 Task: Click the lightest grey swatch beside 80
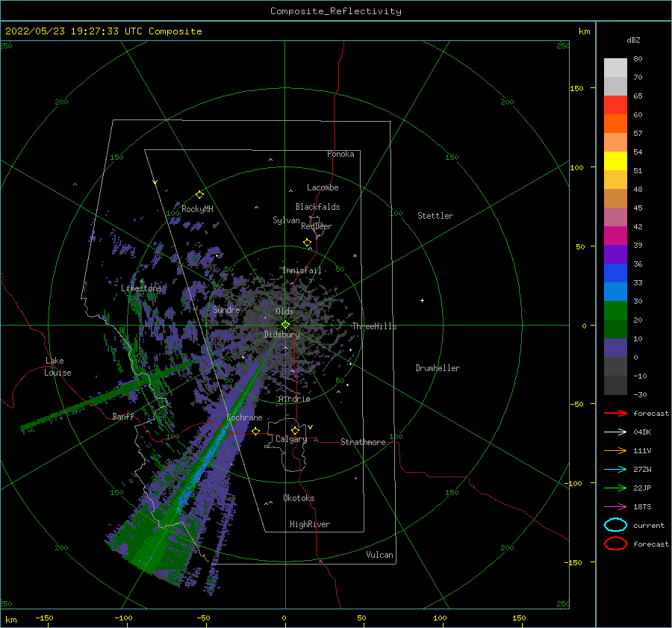615,68
